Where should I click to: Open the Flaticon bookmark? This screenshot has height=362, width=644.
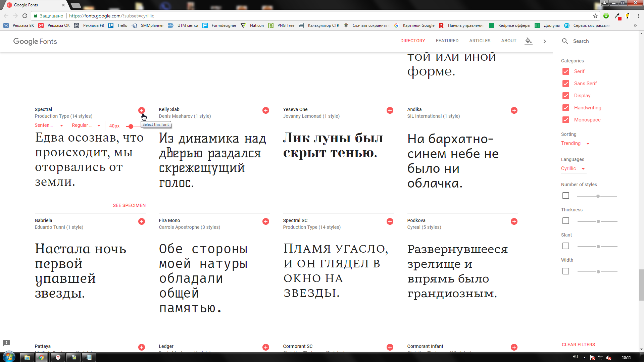252,25
